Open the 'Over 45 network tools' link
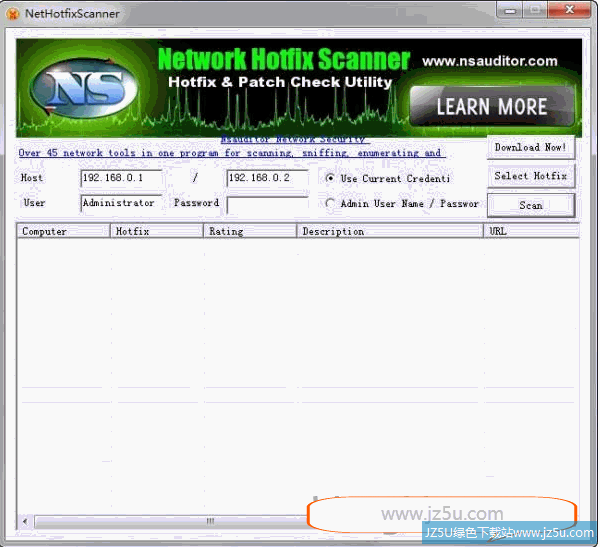Viewport: 600px width, 547px height. point(232,153)
